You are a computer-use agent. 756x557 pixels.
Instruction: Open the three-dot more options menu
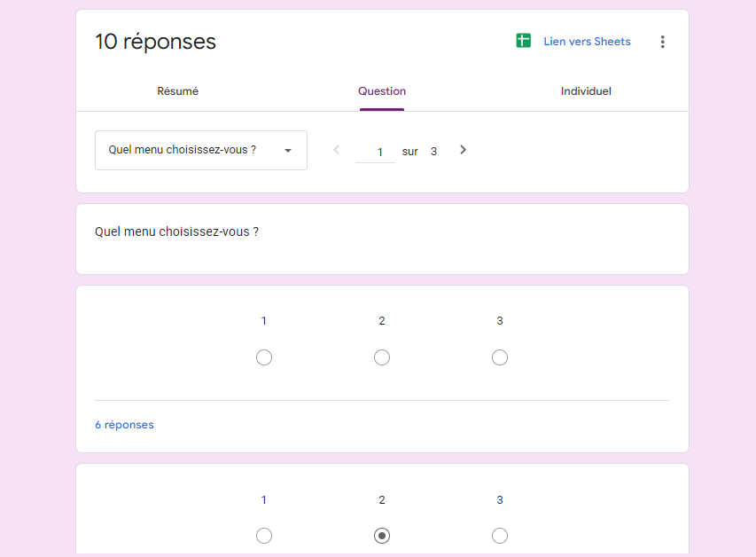click(662, 42)
